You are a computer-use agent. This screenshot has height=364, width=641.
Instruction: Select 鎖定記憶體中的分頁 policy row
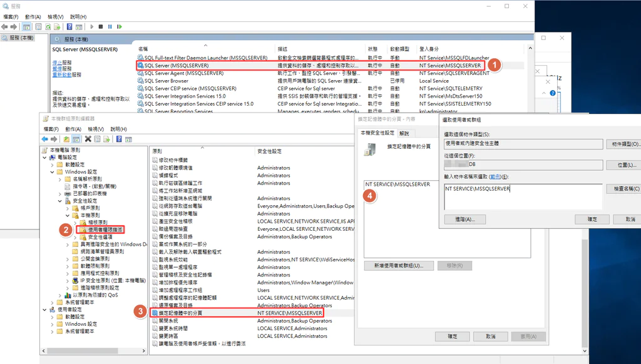tap(237, 313)
